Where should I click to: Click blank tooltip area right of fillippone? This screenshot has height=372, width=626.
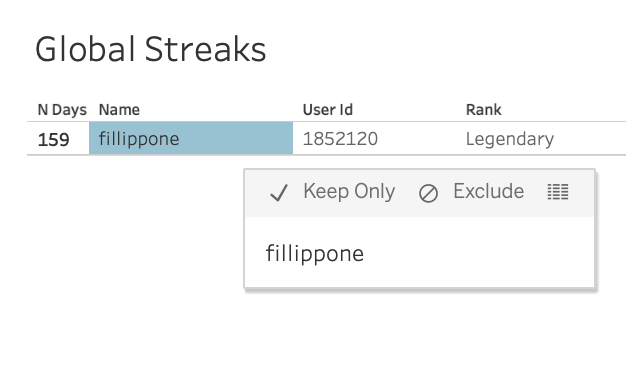479,252
